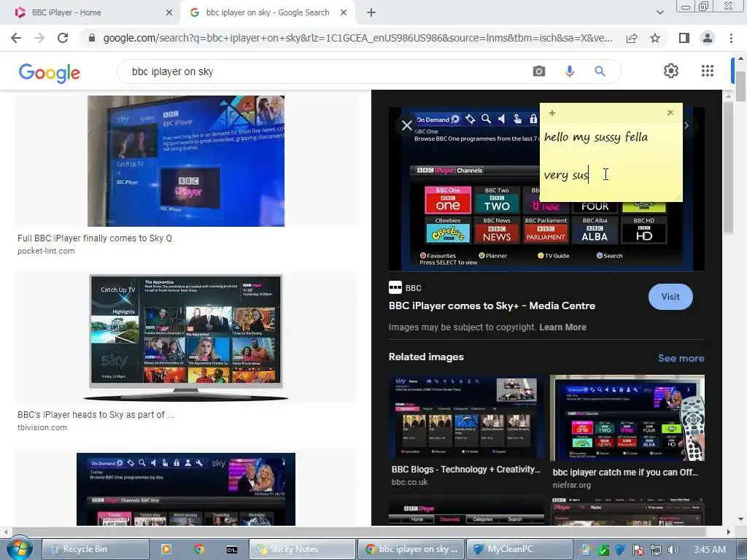Open the Learn More copyright link

pyautogui.click(x=562, y=327)
